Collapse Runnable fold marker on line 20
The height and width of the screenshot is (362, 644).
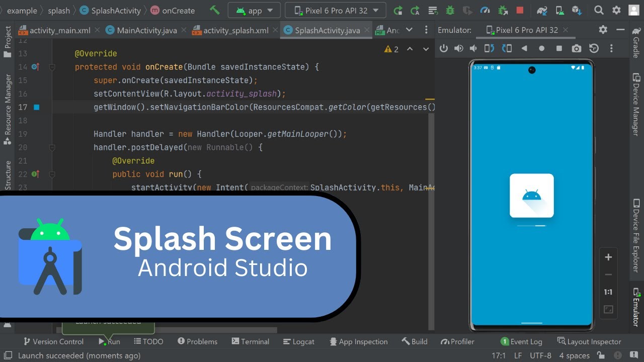click(x=52, y=147)
